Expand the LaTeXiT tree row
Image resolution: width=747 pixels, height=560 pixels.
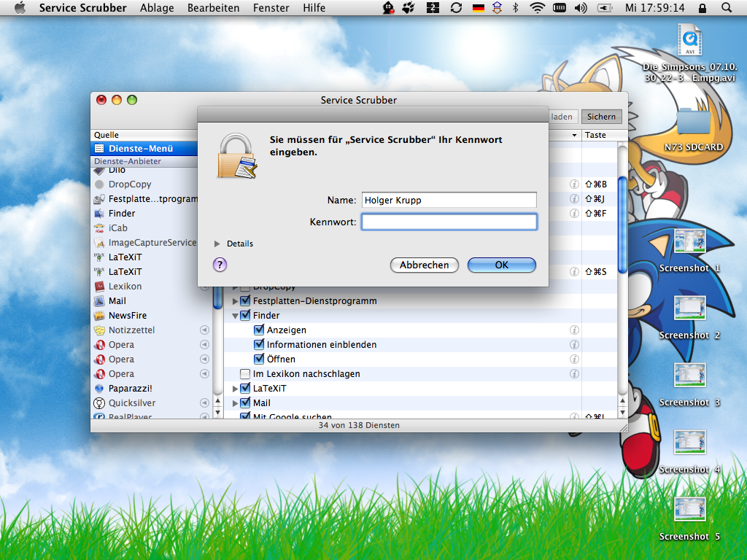[235, 389]
